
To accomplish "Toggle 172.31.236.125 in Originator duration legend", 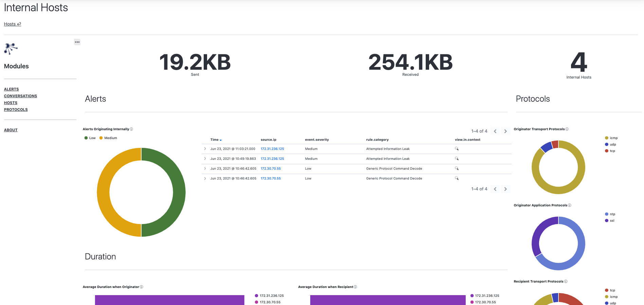I will 269,296.
